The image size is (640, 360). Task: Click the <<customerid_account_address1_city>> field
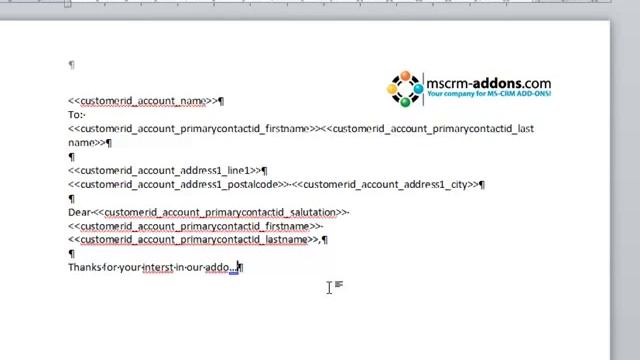[x=385, y=184]
